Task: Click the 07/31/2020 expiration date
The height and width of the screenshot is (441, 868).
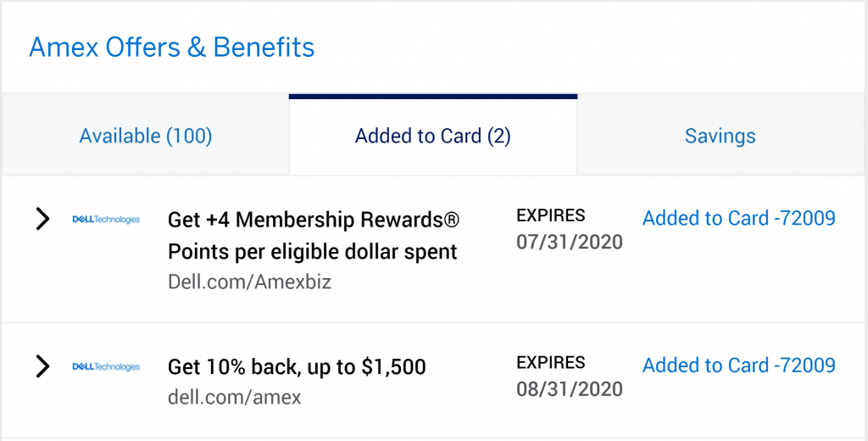Action: [570, 242]
